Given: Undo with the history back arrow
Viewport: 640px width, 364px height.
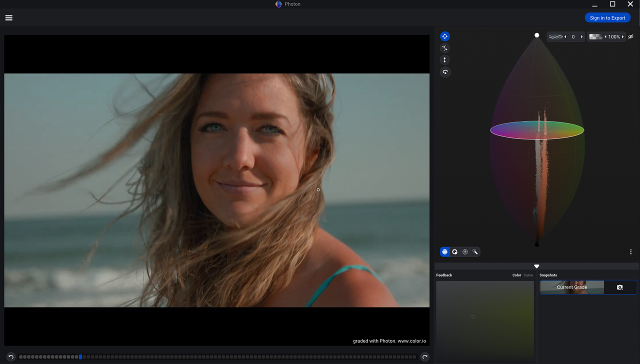Looking at the screenshot, I should point(10,357).
